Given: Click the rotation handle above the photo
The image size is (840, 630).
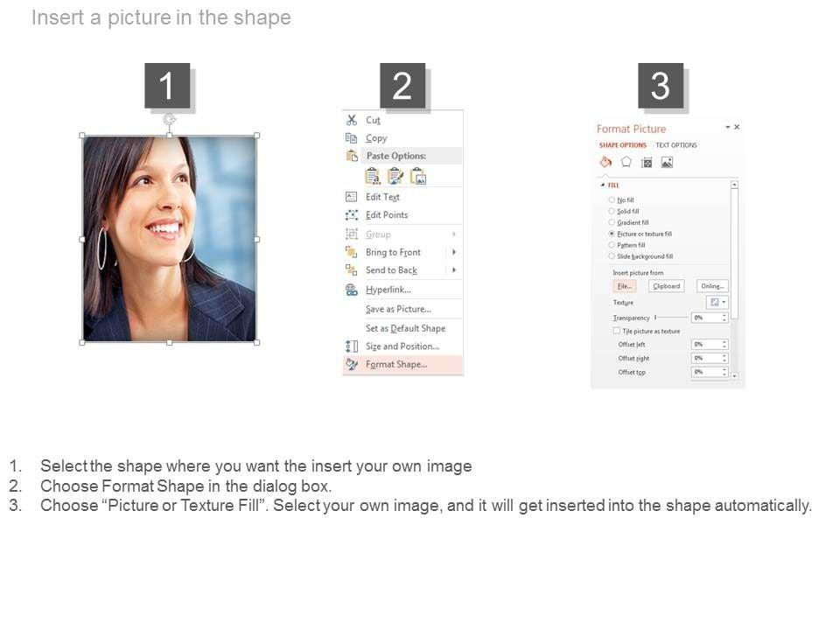Looking at the screenshot, I should [x=169, y=119].
